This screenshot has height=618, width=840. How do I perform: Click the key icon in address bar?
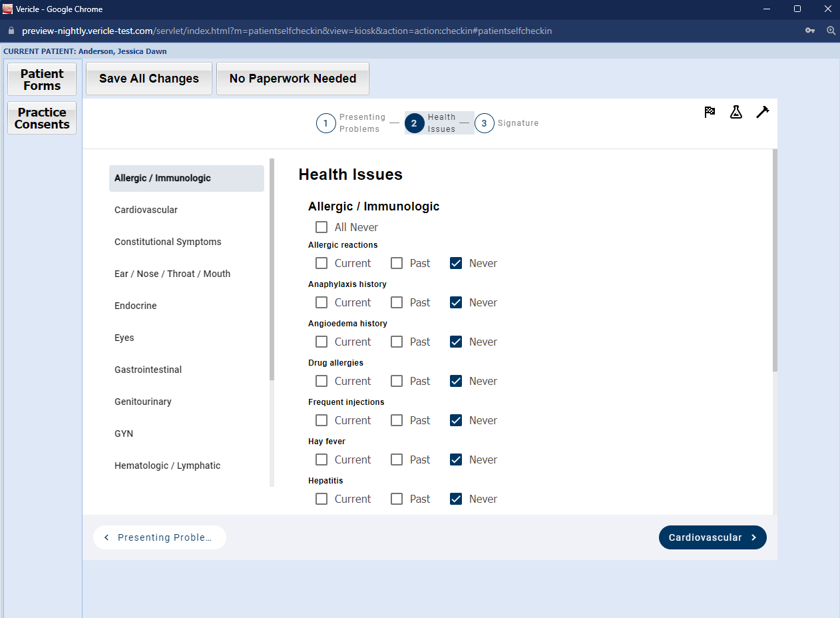810,31
